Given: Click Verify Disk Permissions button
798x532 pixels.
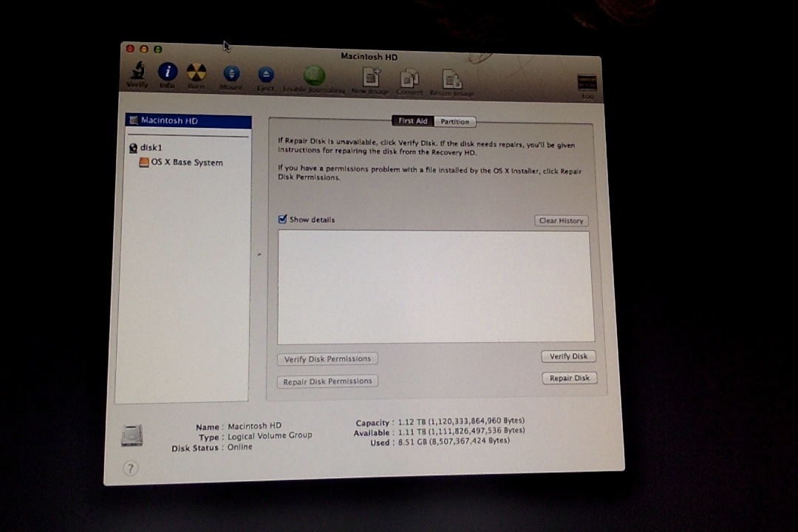Looking at the screenshot, I should tap(327, 359).
